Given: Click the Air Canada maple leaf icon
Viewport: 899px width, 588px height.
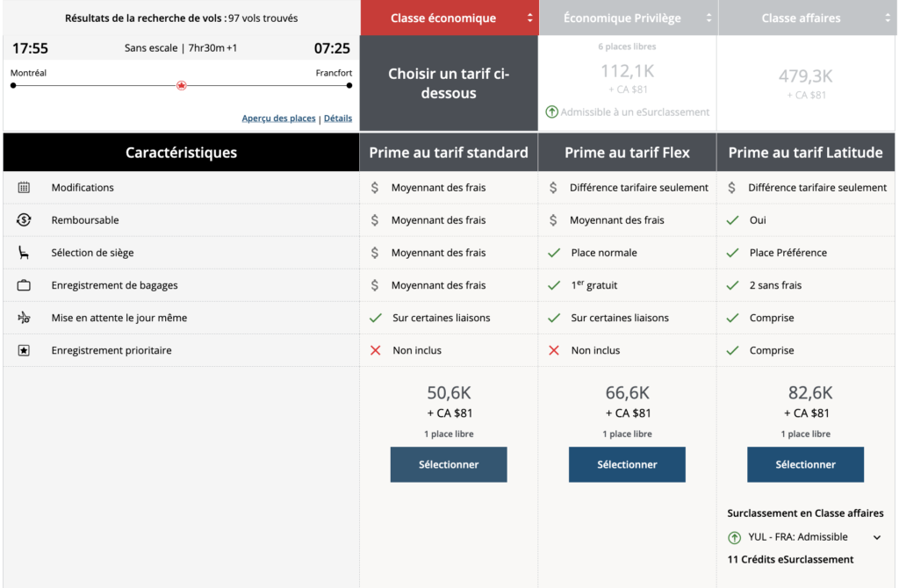Looking at the screenshot, I should tap(182, 85).
